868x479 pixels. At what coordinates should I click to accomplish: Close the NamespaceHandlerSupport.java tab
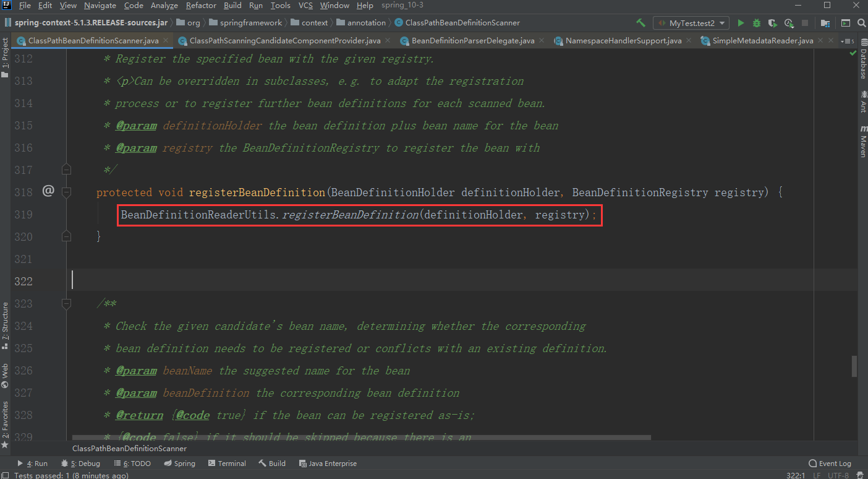point(687,41)
